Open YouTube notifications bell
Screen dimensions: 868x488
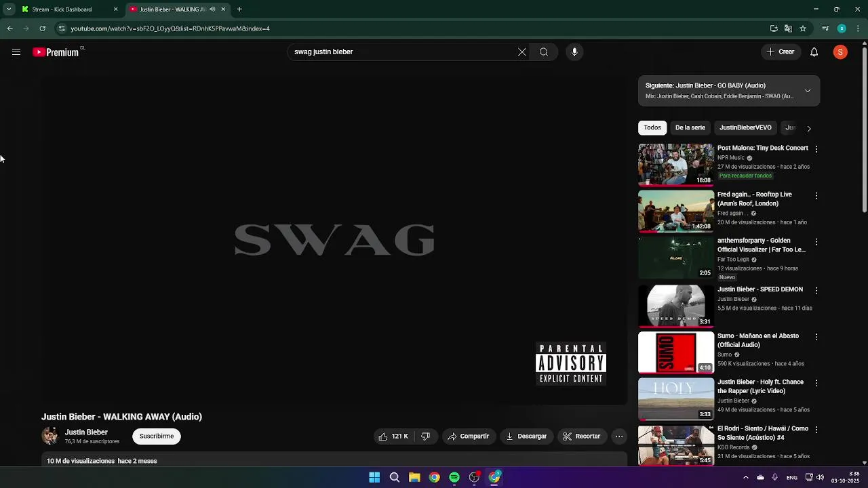[x=814, y=52]
